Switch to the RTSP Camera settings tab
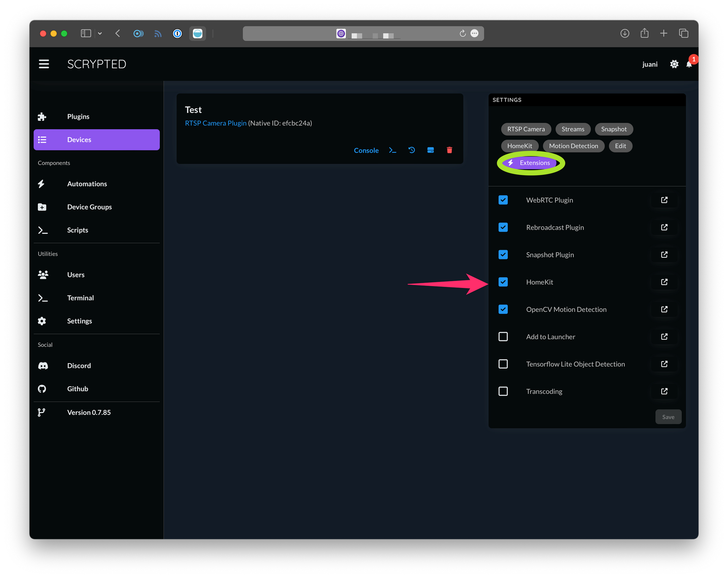Screen dimensions: 728x578 [x=526, y=129]
